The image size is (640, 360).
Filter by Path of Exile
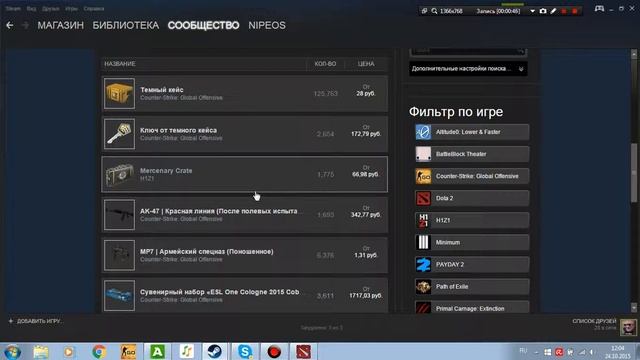pyautogui.click(x=472, y=287)
